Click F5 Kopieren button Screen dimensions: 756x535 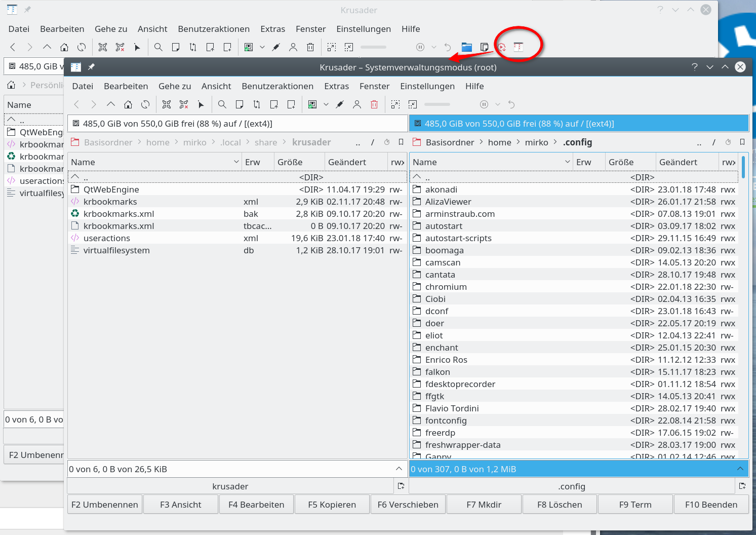coord(332,505)
